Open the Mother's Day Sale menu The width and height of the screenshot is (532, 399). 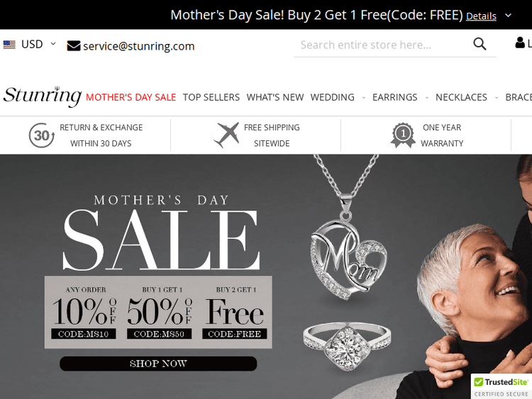coord(131,97)
